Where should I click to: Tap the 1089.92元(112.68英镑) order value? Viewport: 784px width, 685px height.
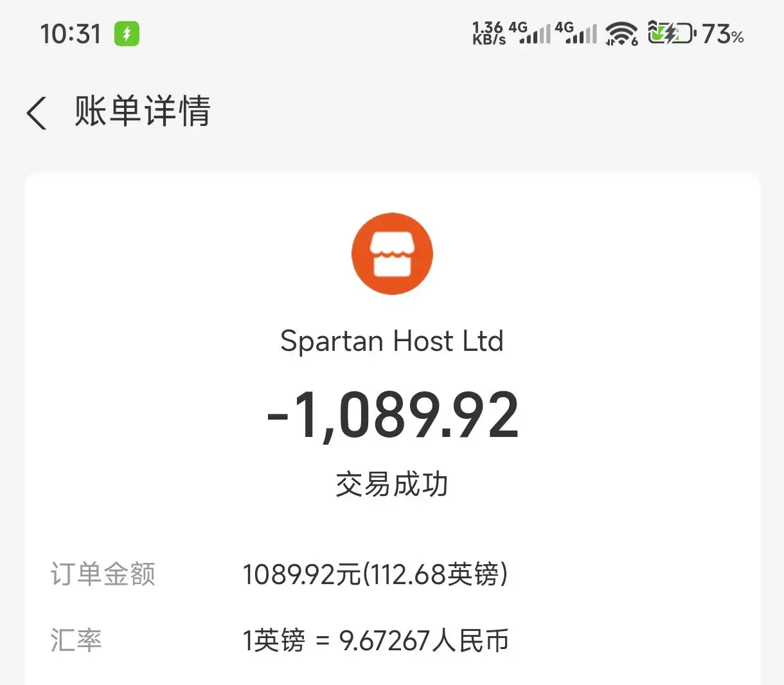375,574
